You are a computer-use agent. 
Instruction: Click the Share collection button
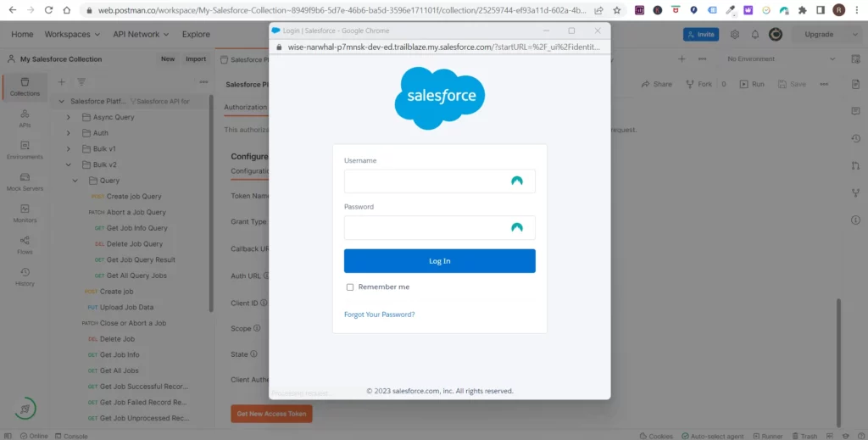(657, 84)
